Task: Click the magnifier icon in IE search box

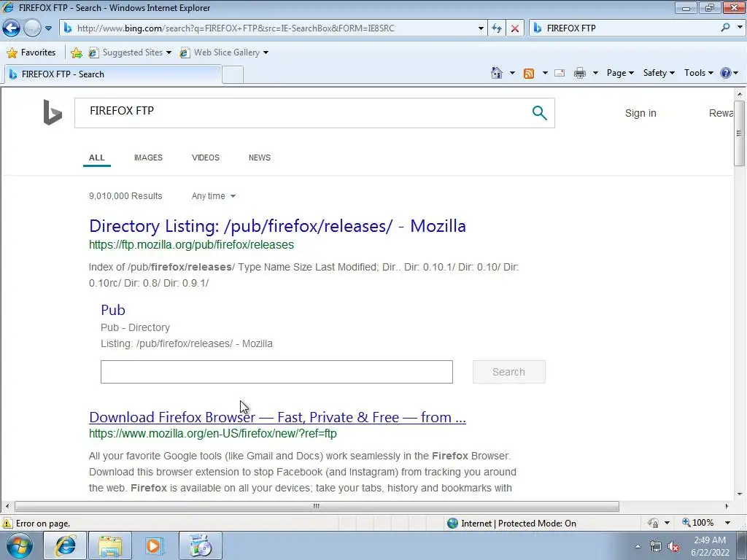Action: (x=725, y=28)
